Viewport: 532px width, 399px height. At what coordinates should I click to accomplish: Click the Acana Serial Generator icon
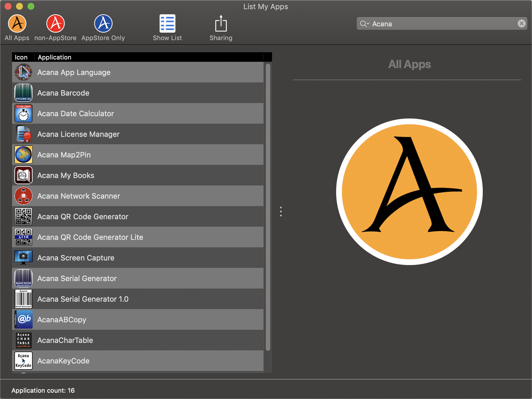click(x=23, y=278)
